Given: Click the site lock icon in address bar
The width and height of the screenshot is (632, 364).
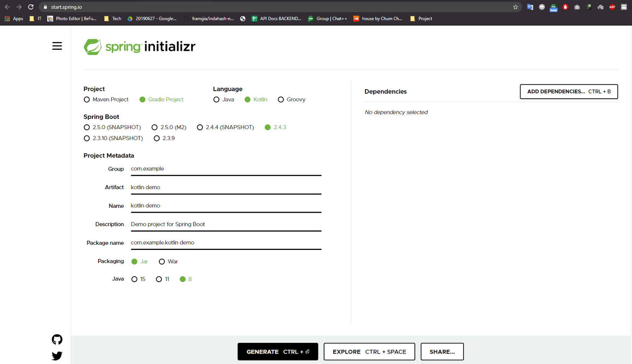Looking at the screenshot, I should 45,7.
